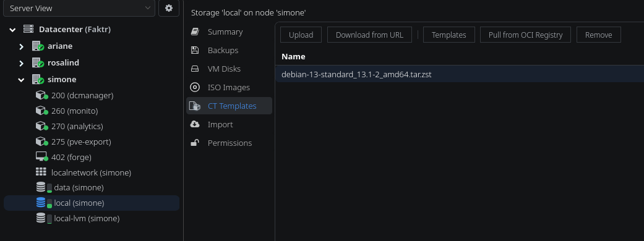Open the Summary tab

pyautogui.click(x=229, y=32)
